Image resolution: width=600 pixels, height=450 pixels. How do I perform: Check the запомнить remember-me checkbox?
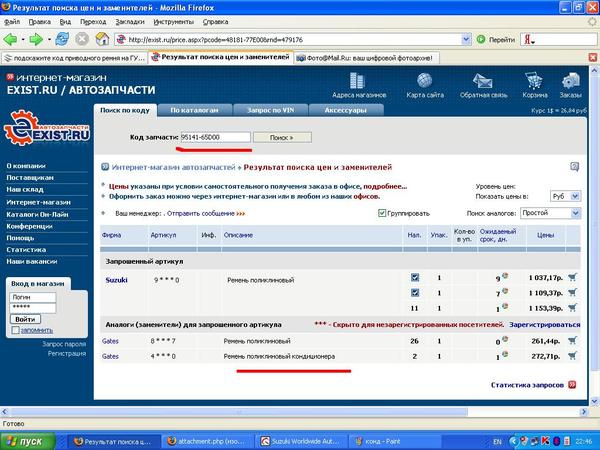point(15,330)
